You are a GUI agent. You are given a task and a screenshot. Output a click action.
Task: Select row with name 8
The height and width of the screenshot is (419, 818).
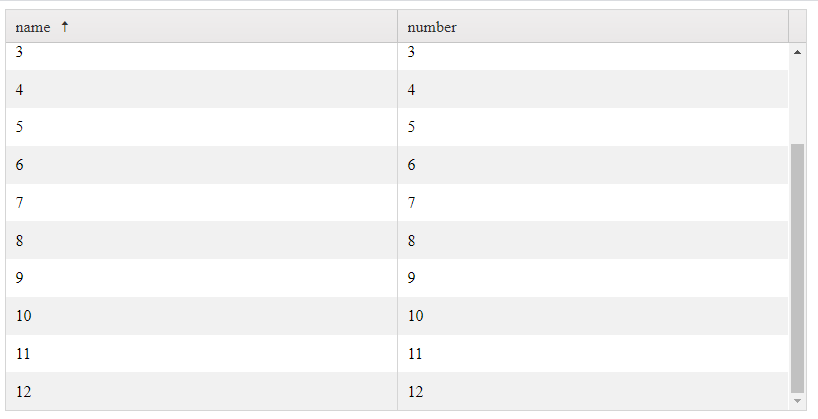(200, 240)
